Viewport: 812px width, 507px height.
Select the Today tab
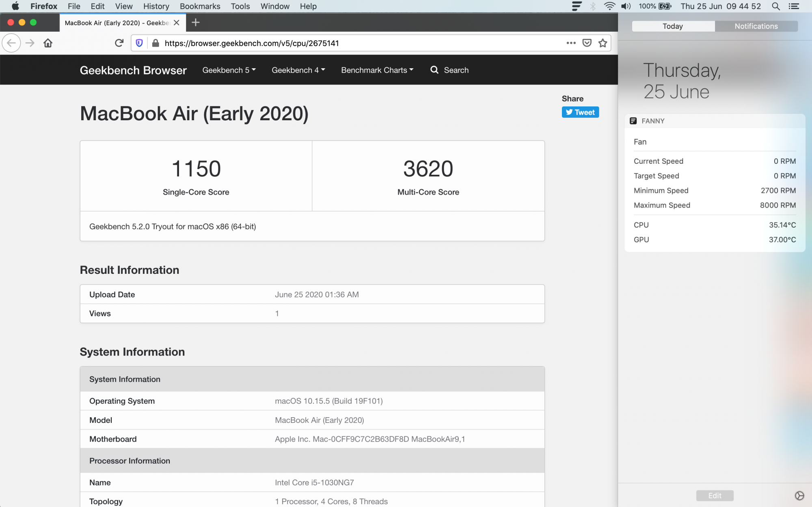673,26
